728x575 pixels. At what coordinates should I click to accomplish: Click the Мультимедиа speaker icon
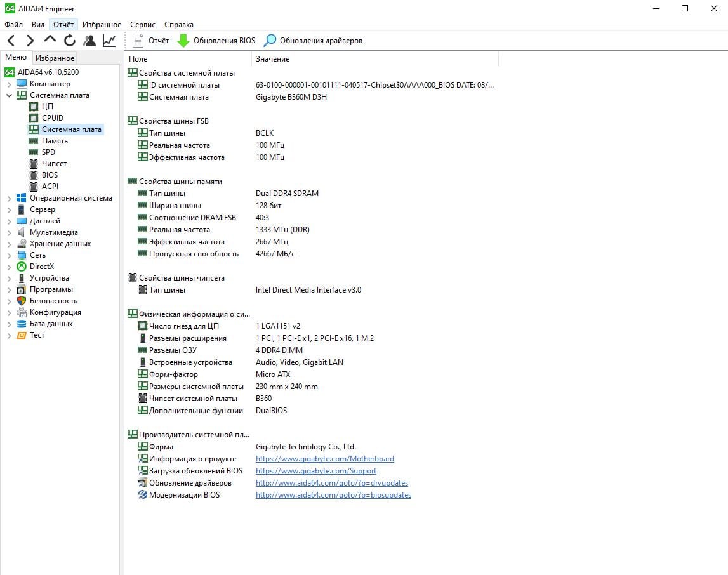pyautogui.click(x=22, y=232)
